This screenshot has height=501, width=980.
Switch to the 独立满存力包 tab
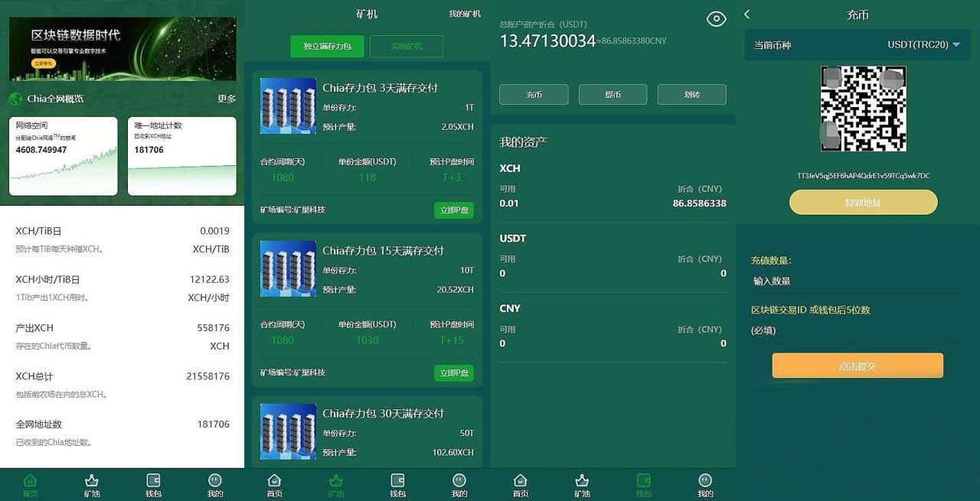[x=327, y=46]
